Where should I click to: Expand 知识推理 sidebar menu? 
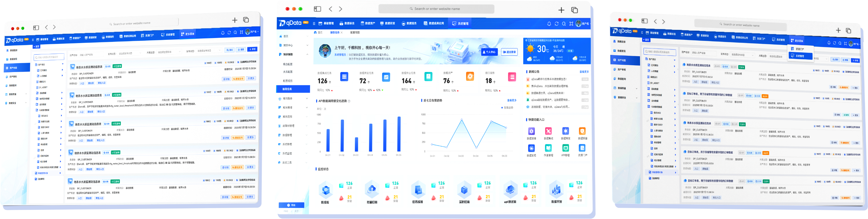[293, 108]
